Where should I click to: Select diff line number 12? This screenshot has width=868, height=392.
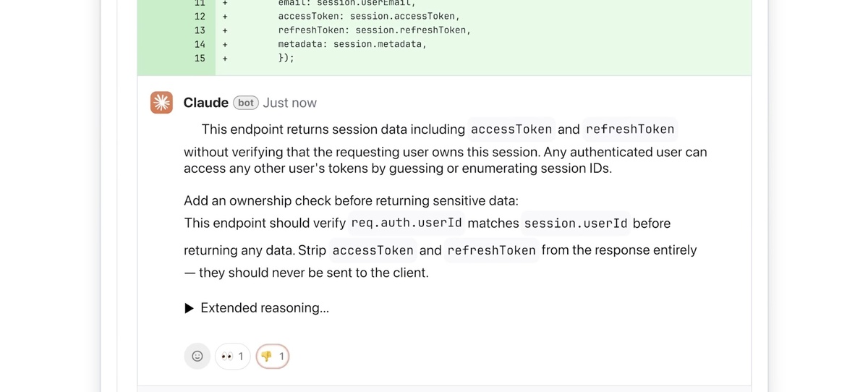pyautogui.click(x=200, y=16)
